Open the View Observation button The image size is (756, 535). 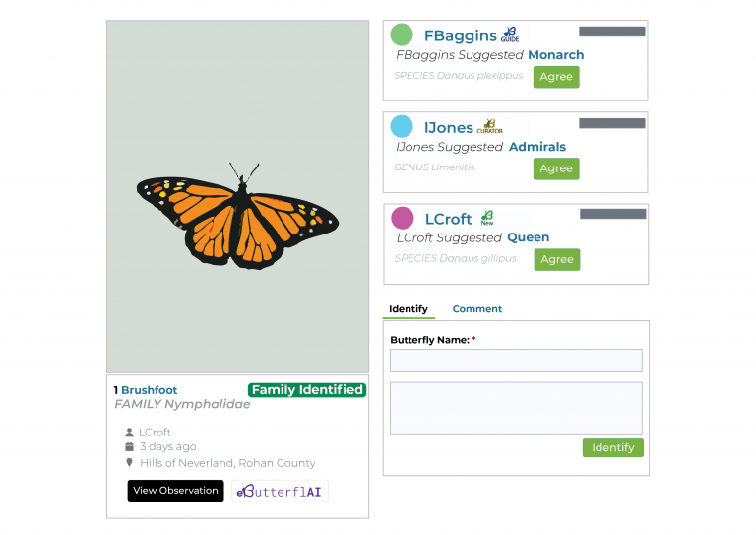(175, 491)
